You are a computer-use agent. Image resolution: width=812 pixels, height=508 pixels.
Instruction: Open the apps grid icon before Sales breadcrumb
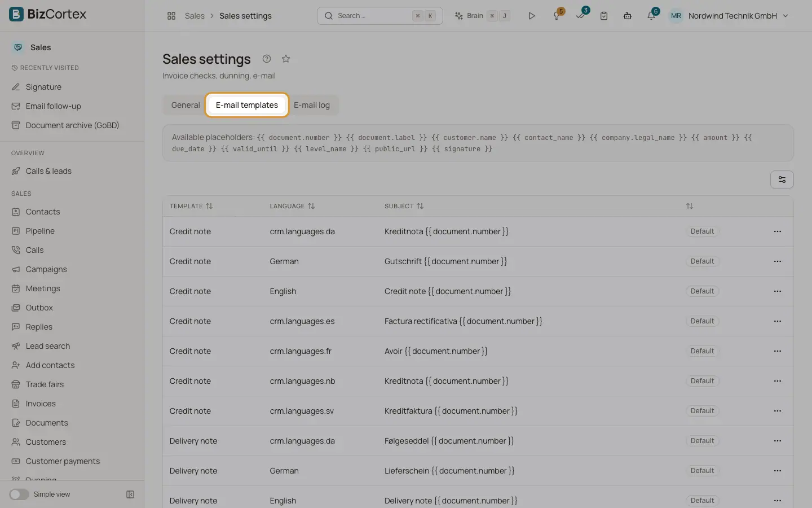(171, 16)
